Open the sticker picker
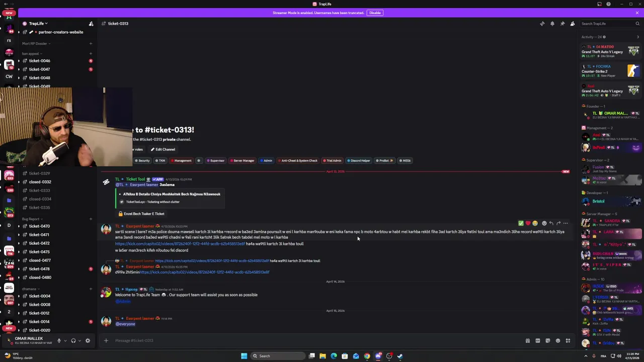The image size is (644, 362). 547,341
